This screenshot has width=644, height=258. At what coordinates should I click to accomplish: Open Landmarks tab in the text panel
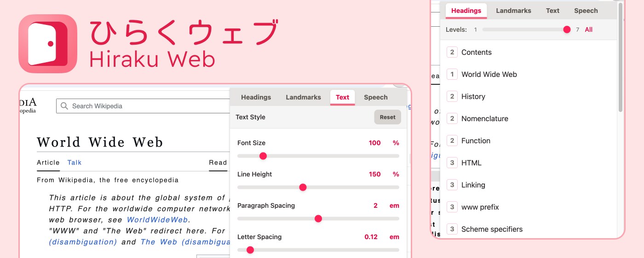[304, 97]
